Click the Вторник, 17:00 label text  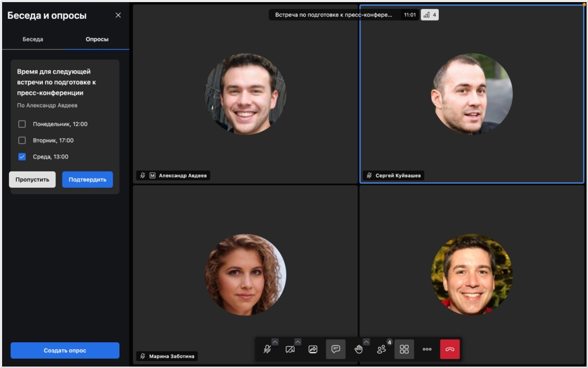coord(53,140)
